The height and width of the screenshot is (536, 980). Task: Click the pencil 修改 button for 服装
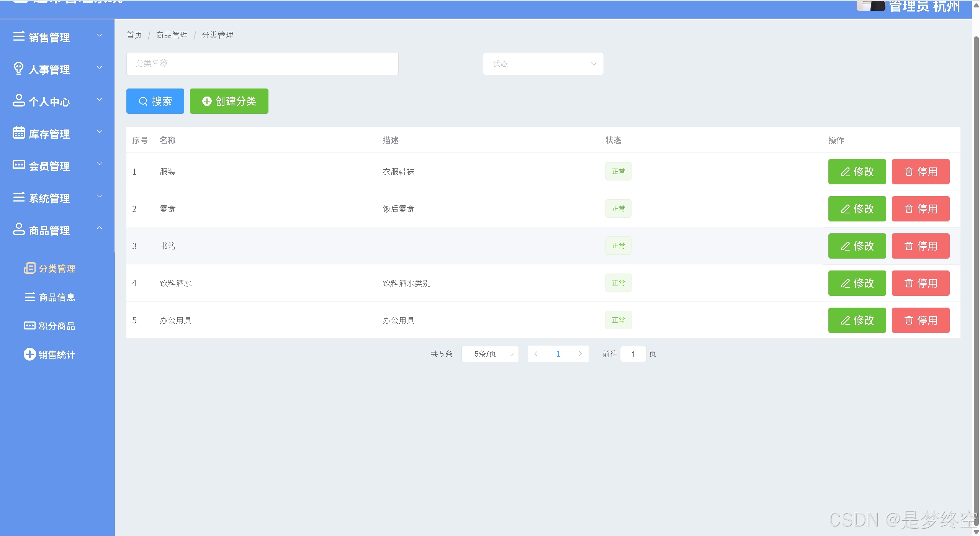[x=857, y=172]
